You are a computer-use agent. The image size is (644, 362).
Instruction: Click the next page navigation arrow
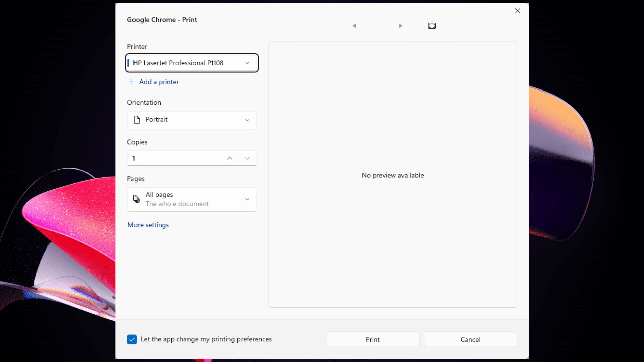click(400, 25)
